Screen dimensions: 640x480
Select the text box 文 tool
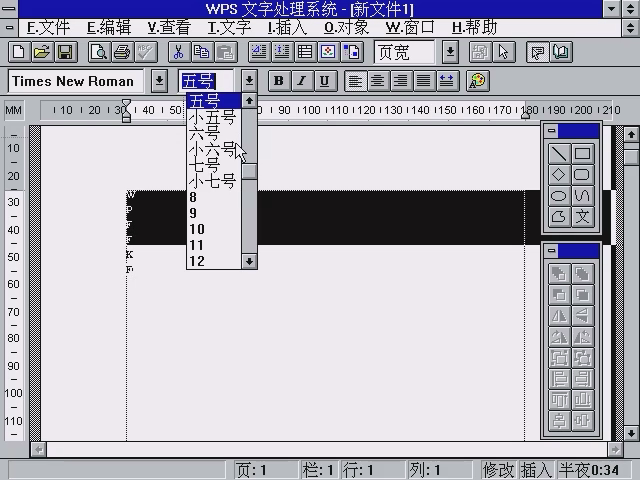coord(582,217)
